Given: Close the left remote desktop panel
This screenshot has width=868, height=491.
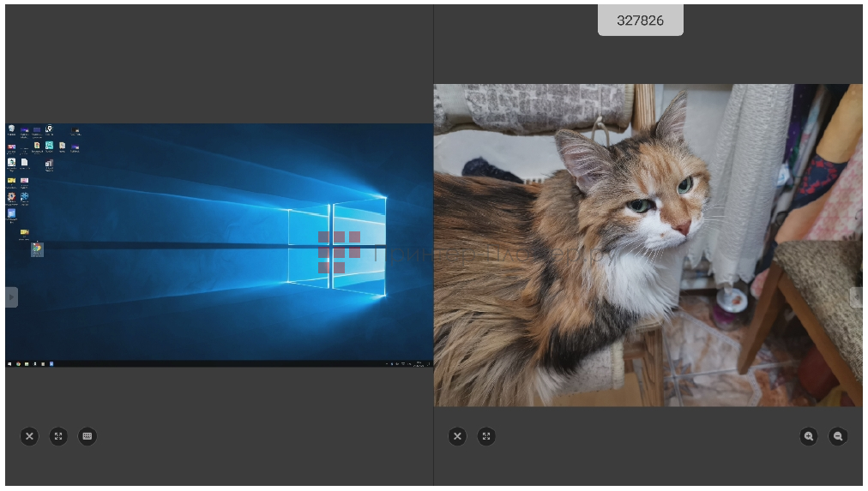Looking at the screenshot, I should pos(29,436).
